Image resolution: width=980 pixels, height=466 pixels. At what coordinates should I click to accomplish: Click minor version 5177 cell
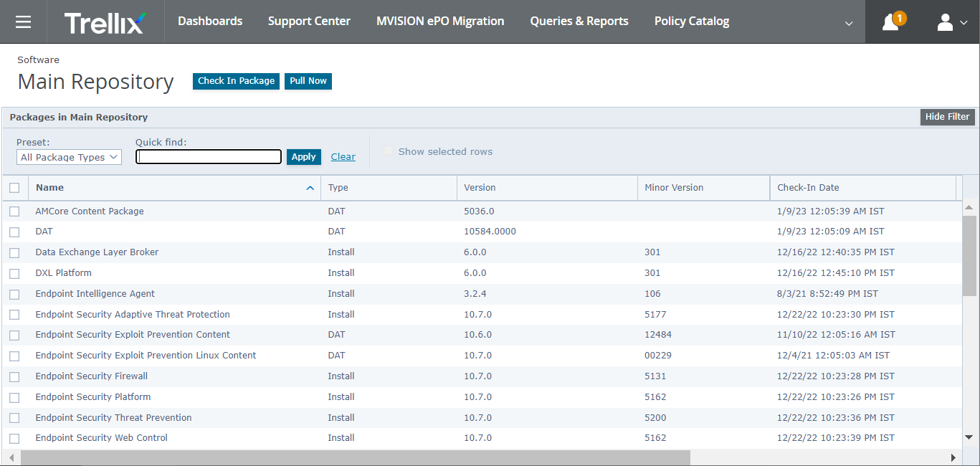[655, 315]
